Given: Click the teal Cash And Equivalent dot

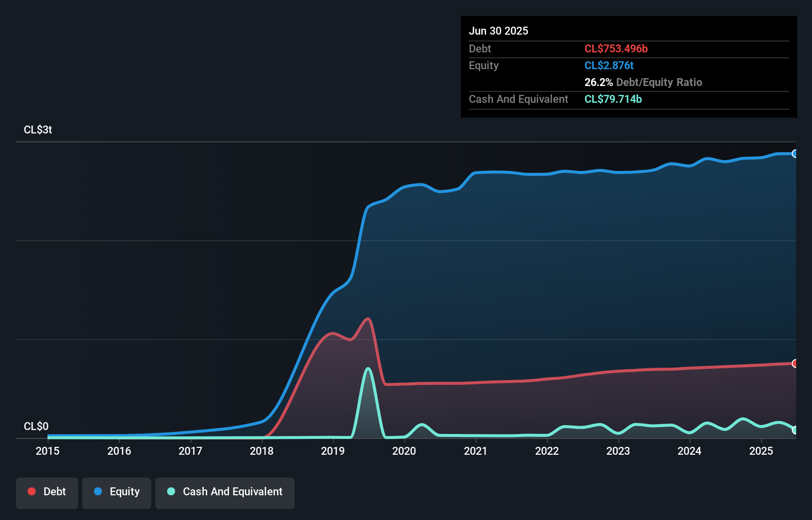Looking at the screenshot, I should 171,491.
